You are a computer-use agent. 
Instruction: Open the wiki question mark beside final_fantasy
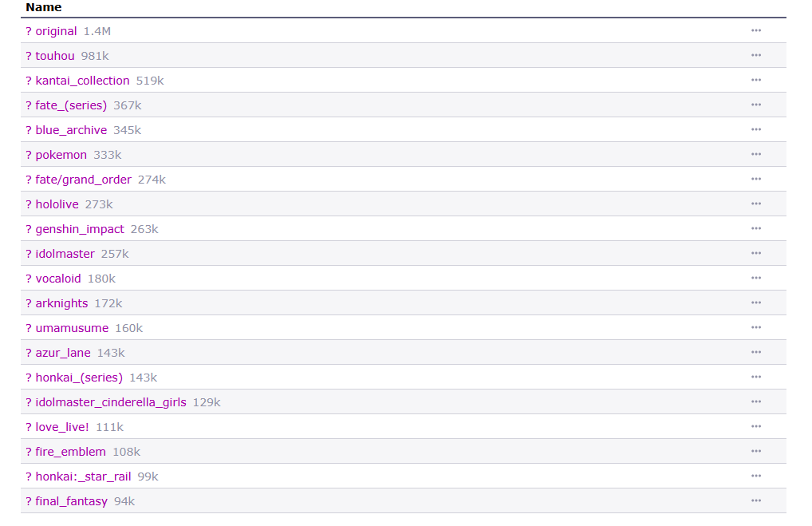[29, 501]
